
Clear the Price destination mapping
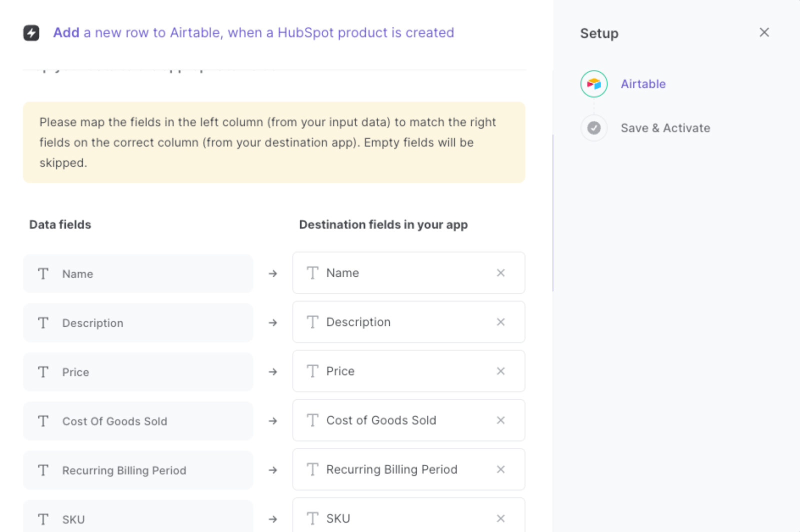click(500, 371)
